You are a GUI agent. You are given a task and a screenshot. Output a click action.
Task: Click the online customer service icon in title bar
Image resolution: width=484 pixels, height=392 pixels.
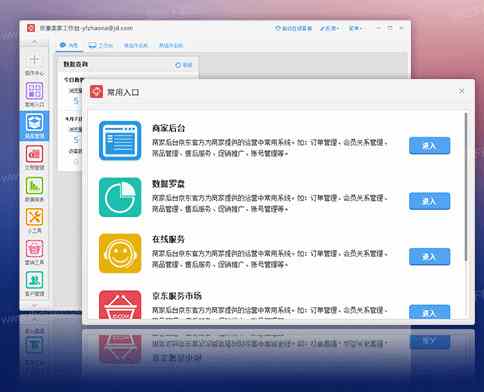(x=278, y=28)
